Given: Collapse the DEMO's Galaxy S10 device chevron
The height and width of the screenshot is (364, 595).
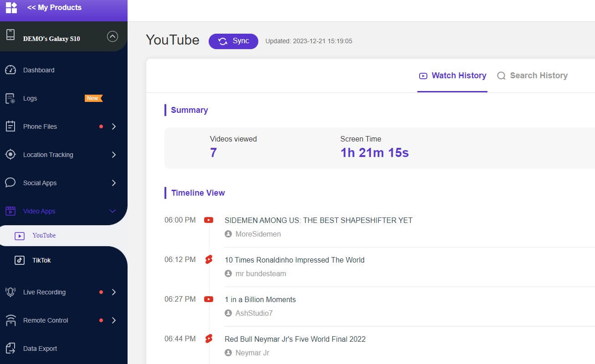Looking at the screenshot, I should [112, 36].
